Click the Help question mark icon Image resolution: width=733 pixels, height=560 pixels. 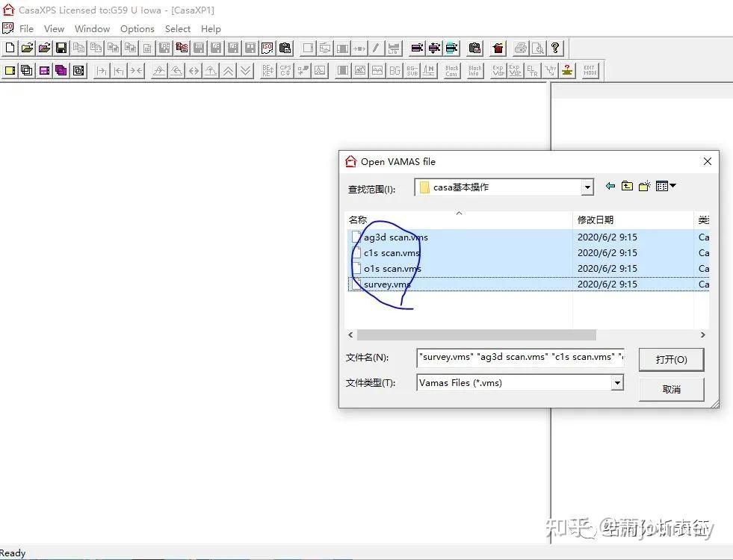(x=554, y=48)
